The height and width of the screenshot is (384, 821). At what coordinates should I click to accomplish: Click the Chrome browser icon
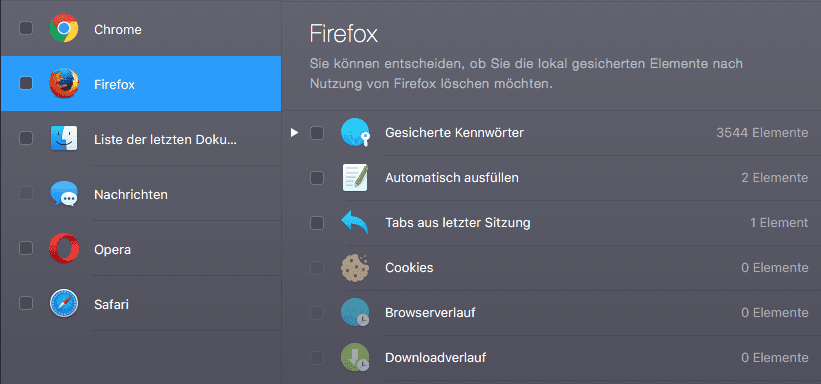pyautogui.click(x=64, y=28)
